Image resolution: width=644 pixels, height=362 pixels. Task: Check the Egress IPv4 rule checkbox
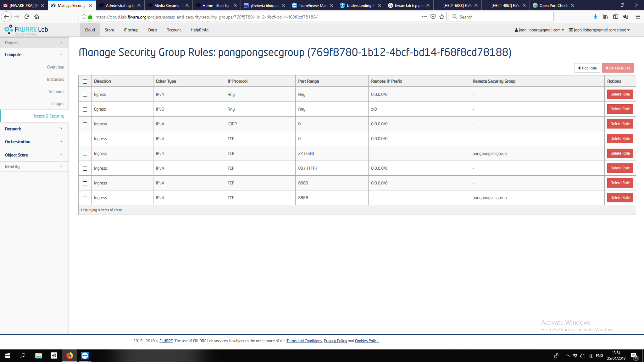[85, 95]
